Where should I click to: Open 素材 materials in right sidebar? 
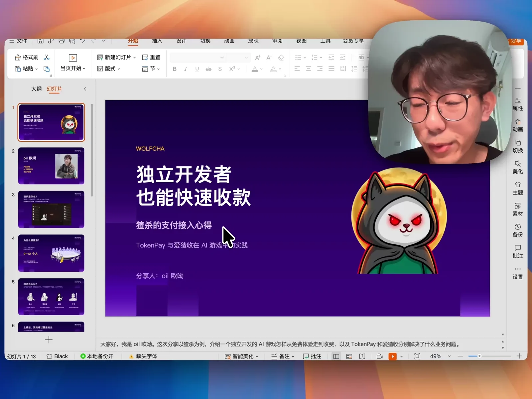[518, 210]
